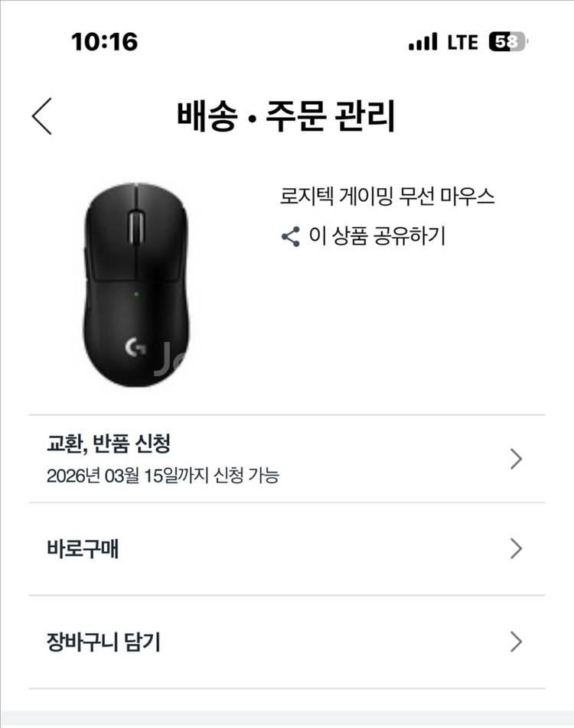Tap the 2026년 03월 15일까지 신청 가능 notice
574x728 pixels.
click(162, 476)
